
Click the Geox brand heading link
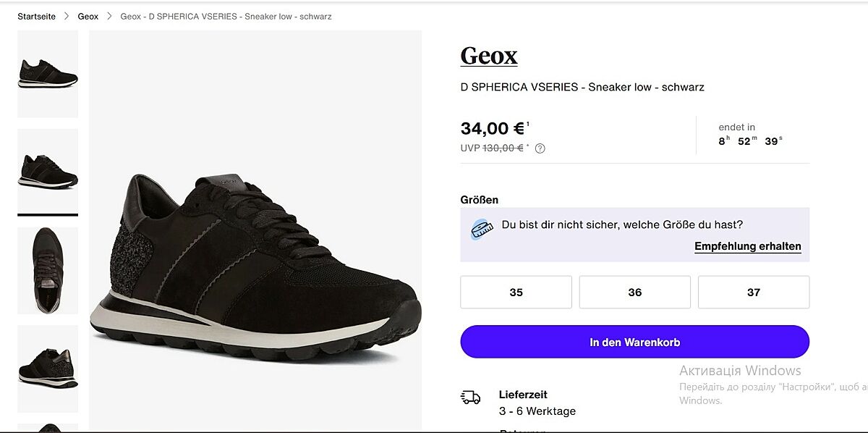[x=489, y=56]
